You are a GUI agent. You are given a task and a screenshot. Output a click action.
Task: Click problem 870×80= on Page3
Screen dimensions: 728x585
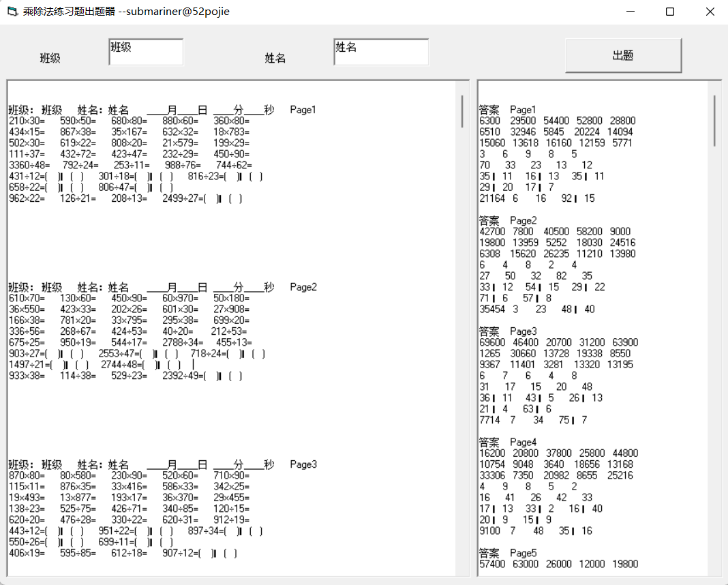pyautogui.click(x=27, y=475)
